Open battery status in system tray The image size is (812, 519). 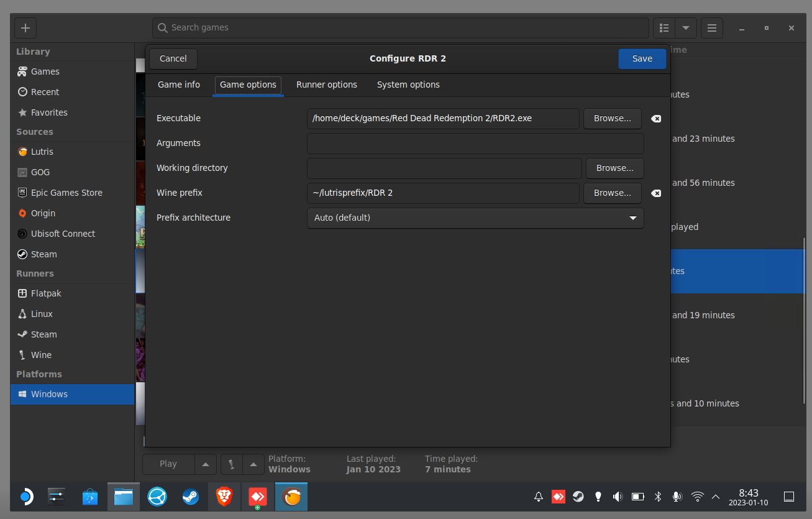coord(637,497)
